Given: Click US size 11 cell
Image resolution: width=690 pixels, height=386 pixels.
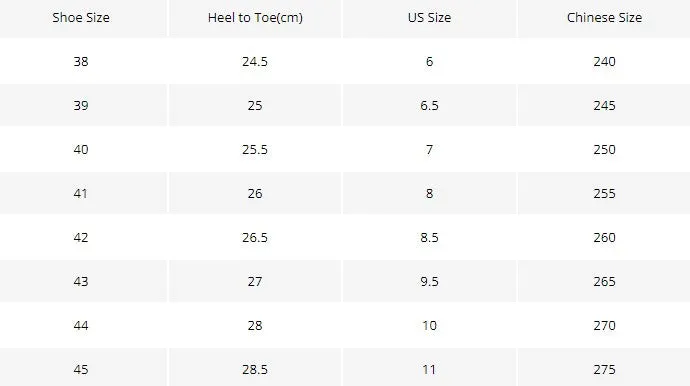Looking at the screenshot, I should pyautogui.click(x=429, y=369).
